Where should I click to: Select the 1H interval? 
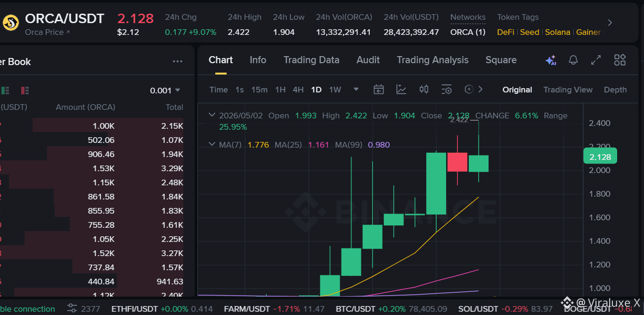pos(280,90)
